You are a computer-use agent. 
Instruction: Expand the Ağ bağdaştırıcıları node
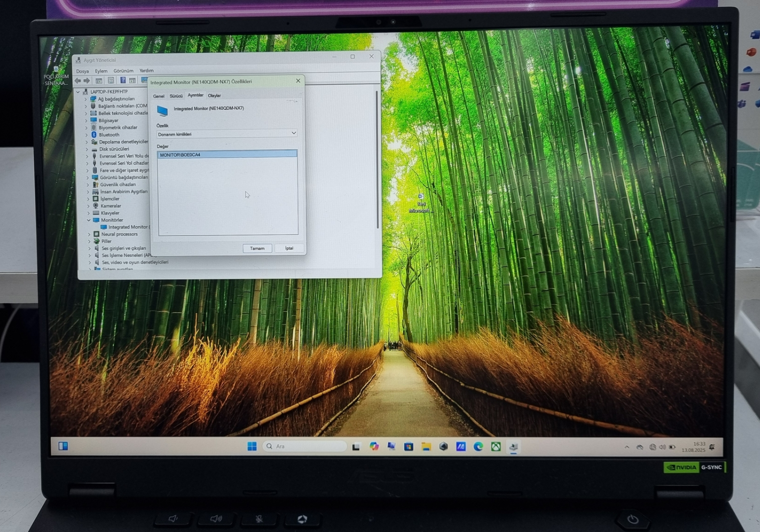(86, 99)
